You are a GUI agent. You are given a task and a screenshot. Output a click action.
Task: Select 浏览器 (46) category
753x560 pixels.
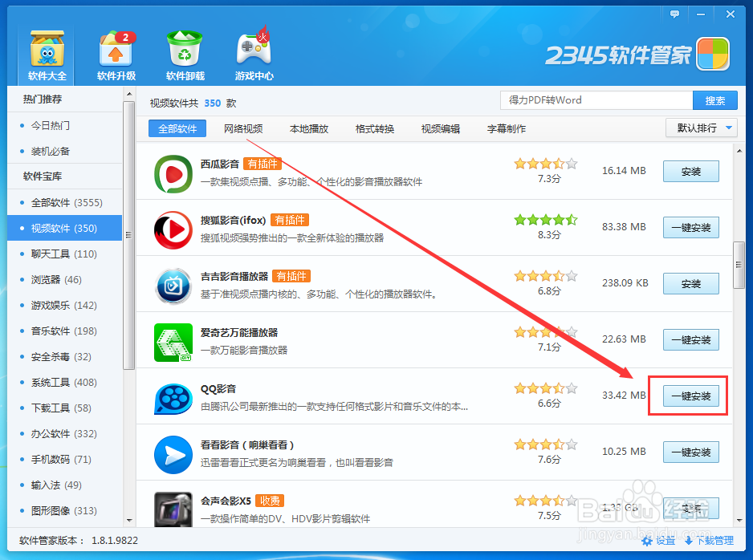coord(65,279)
